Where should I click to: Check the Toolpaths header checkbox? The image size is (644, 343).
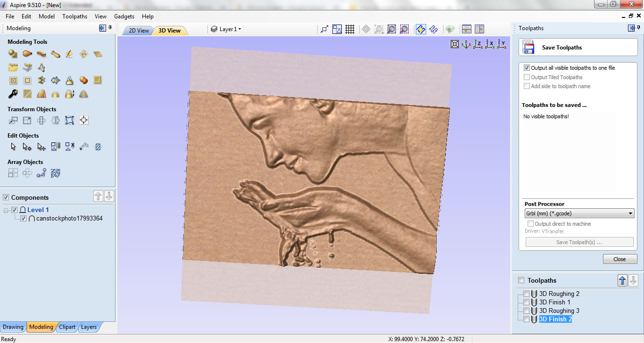521,280
